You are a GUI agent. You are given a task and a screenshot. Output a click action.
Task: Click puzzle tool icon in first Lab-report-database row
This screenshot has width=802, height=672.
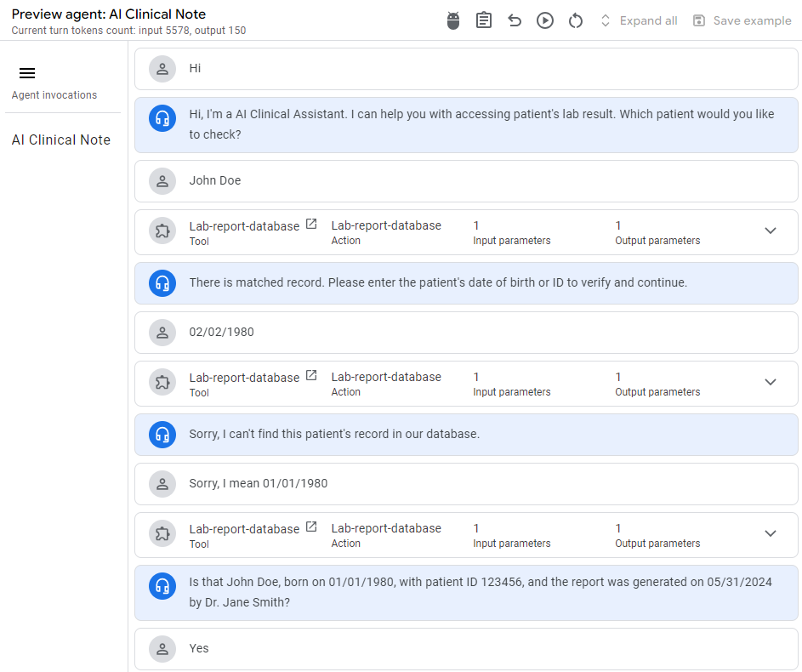coord(162,231)
